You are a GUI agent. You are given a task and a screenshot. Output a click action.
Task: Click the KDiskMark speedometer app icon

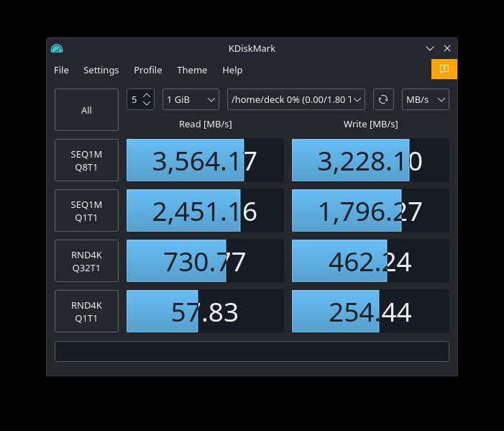[x=57, y=48]
